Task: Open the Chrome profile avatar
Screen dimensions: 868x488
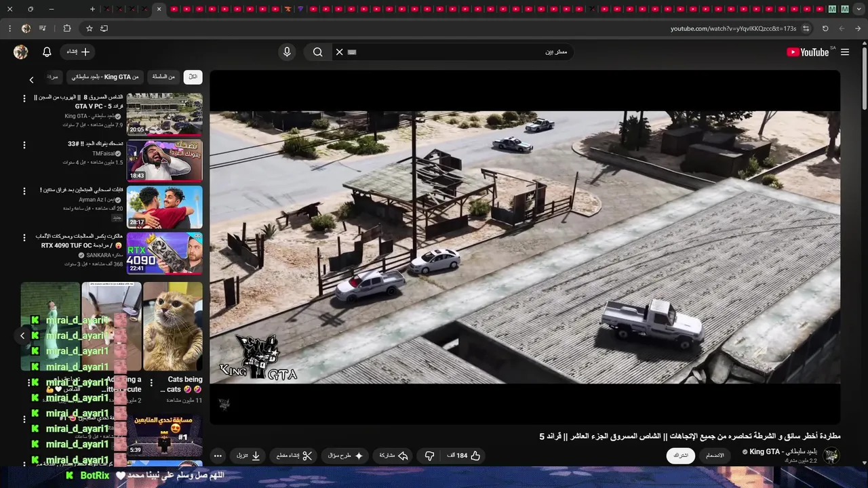Action: pyautogui.click(x=26, y=28)
